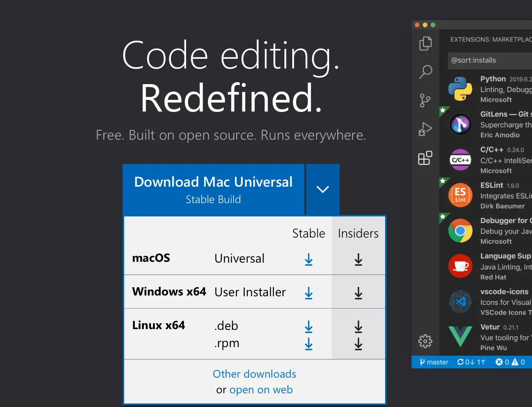Click Pine Wu publisher name
The height and width of the screenshot is (407, 532).
pos(494,348)
